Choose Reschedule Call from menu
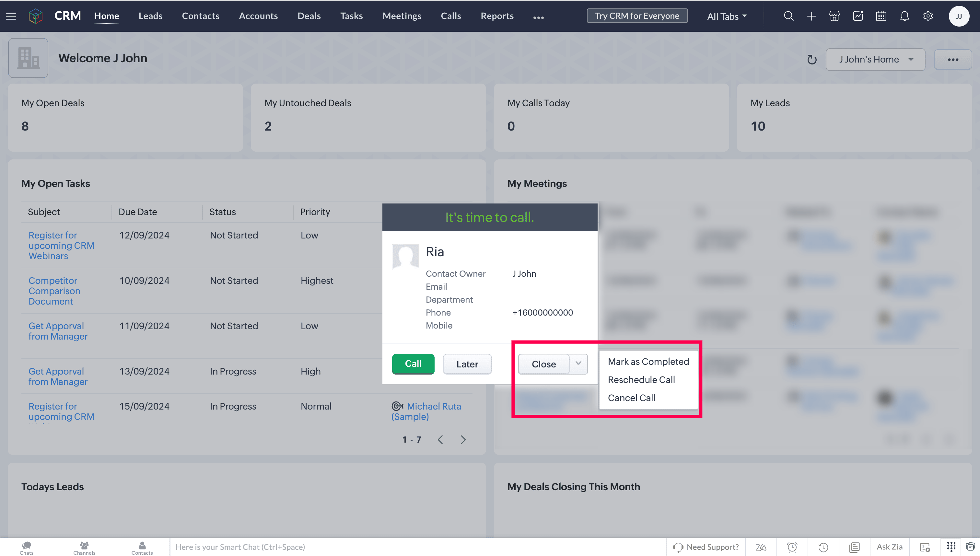The height and width of the screenshot is (556, 980). coord(641,380)
